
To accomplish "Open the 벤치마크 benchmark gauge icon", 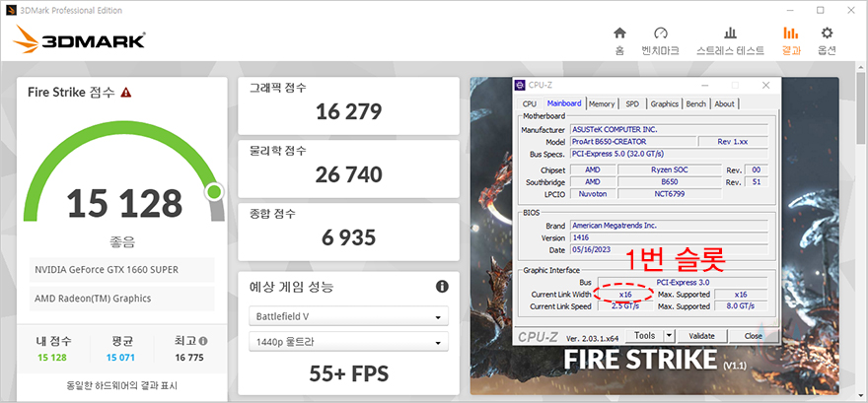I will point(660,34).
